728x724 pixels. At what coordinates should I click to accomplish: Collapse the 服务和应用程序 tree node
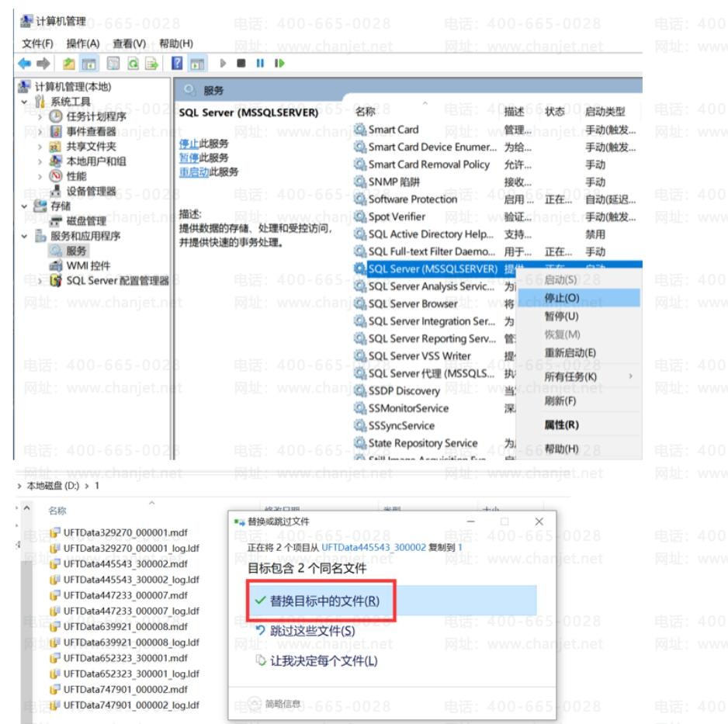point(24,236)
